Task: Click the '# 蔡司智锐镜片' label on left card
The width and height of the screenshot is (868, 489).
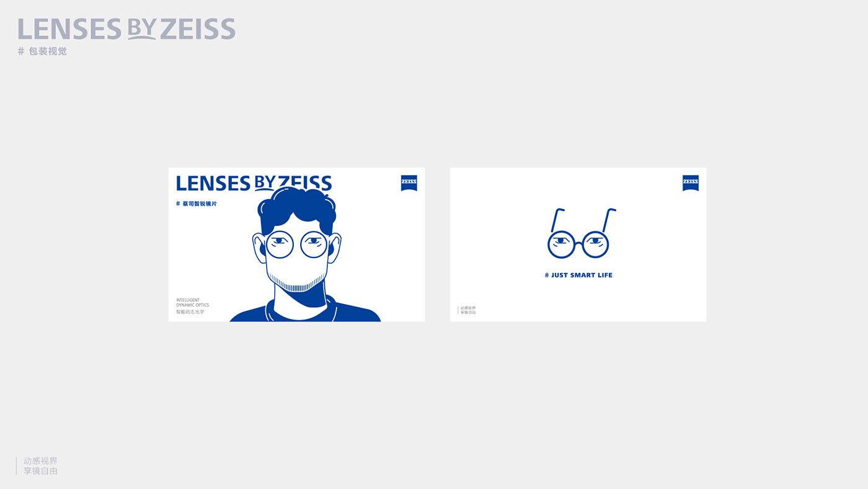Action: point(197,204)
